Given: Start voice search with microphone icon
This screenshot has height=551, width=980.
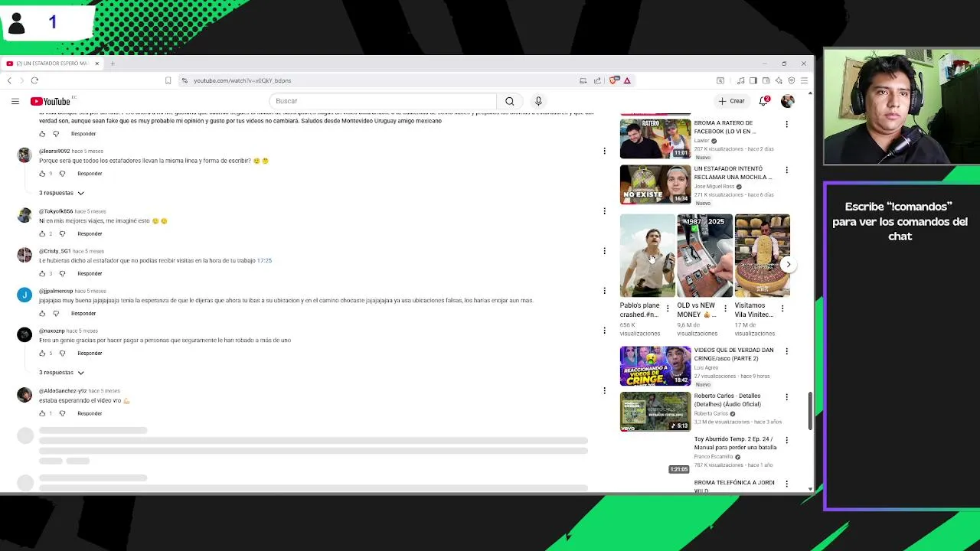Looking at the screenshot, I should pos(538,101).
